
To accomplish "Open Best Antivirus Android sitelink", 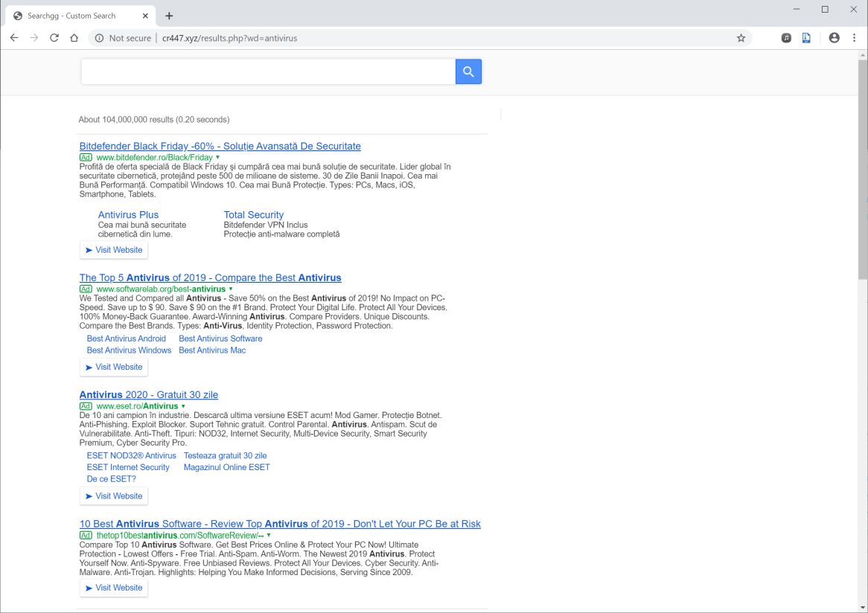I will [x=127, y=338].
